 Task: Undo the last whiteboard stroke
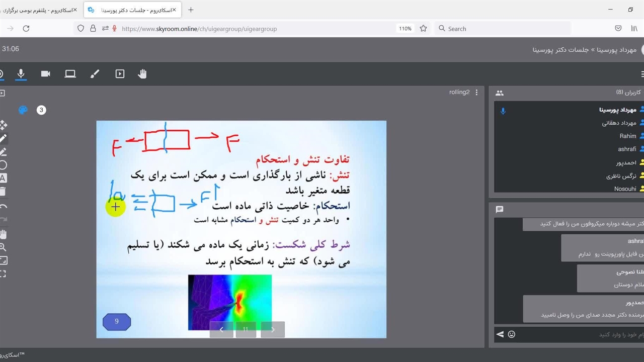tap(3, 206)
